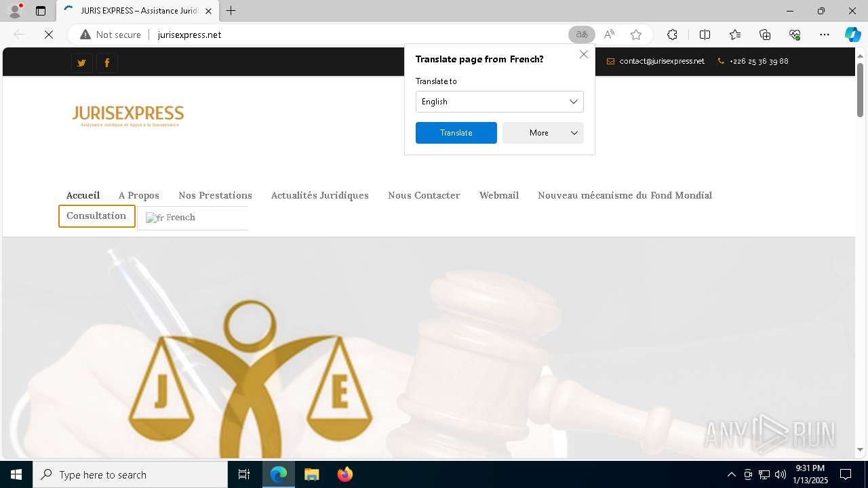The width and height of the screenshot is (868, 488).
Task: Close the JURIS EXPRESS browser tab
Action: tap(209, 11)
